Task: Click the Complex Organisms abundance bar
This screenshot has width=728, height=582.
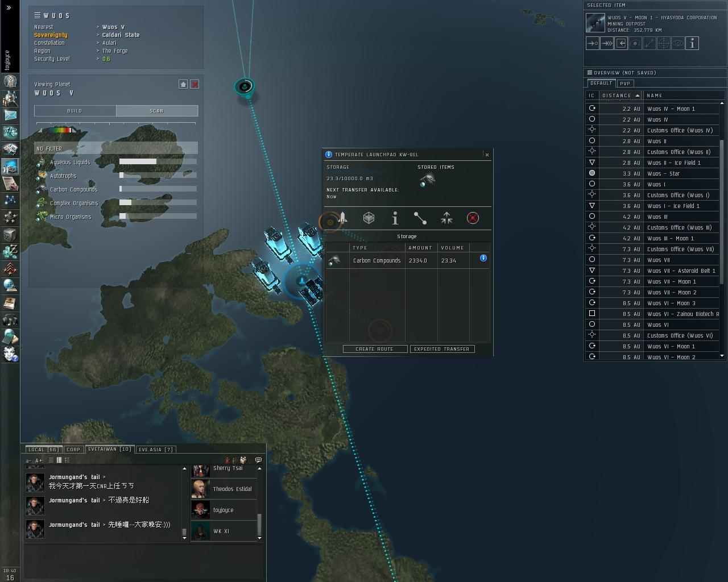Action: pyautogui.click(x=158, y=202)
